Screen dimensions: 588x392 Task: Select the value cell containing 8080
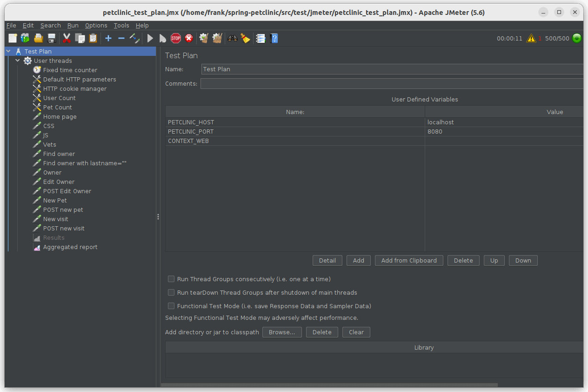[504, 131]
